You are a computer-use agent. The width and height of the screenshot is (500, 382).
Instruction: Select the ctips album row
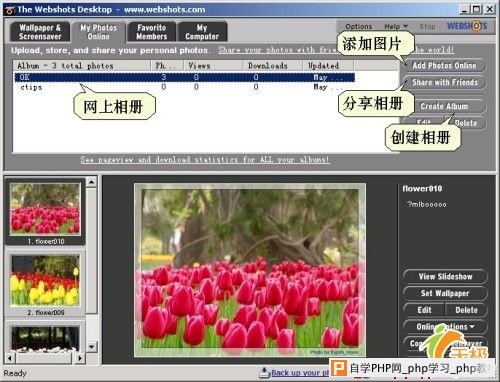[x=184, y=87]
